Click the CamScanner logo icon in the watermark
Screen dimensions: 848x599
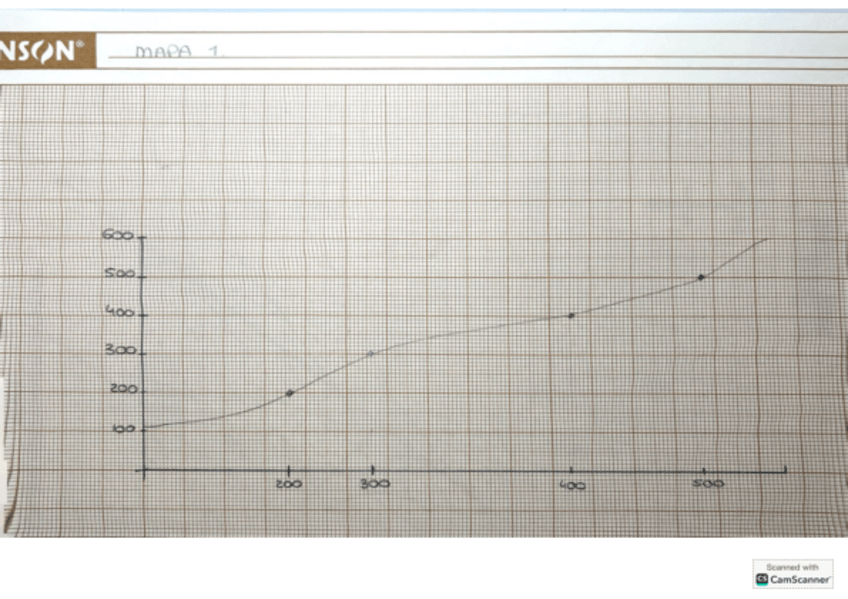coord(763,579)
